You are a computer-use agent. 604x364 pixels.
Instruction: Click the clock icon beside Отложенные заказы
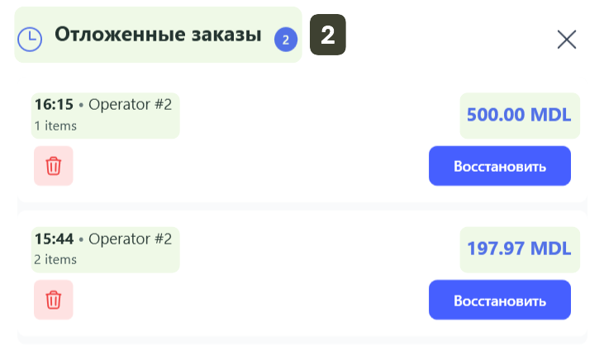tap(31, 38)
